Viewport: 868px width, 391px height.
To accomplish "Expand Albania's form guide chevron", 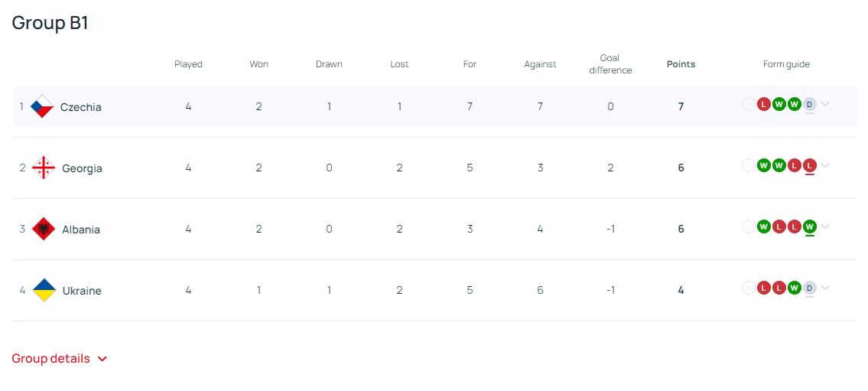I will point(825,226).
